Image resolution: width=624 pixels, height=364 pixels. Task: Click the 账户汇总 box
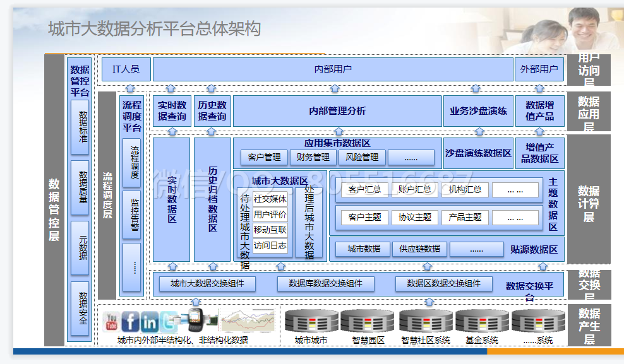415,190
